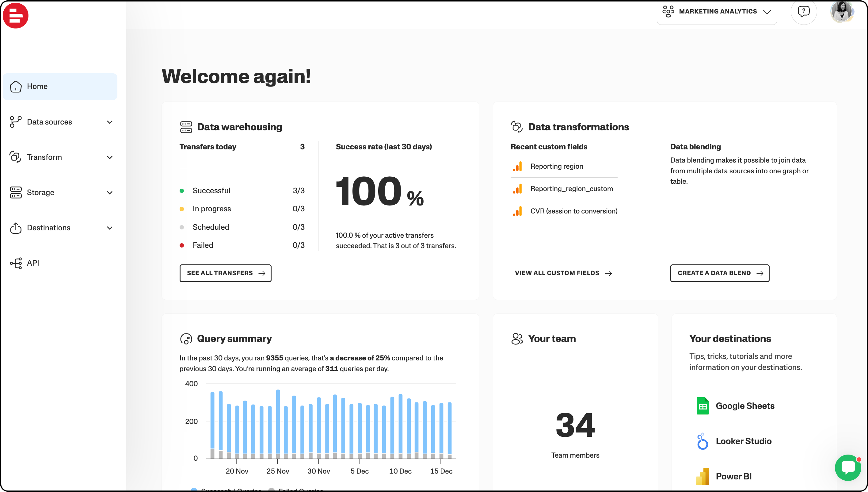The height and width of the screenshot is (492, 868).
Task: Click the Query summary header icon
Action: click(x=186, y=339)
